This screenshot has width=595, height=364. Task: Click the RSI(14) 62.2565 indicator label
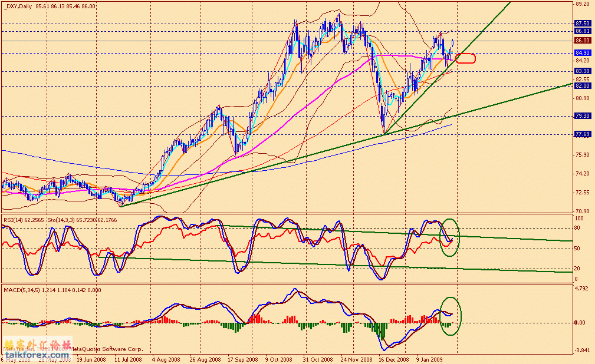click(24, 220)
